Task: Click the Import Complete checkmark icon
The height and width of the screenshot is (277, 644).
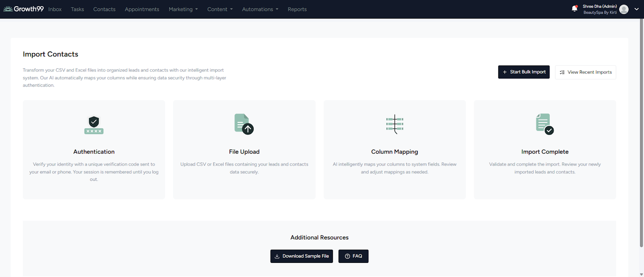Action: coord(545,124)
